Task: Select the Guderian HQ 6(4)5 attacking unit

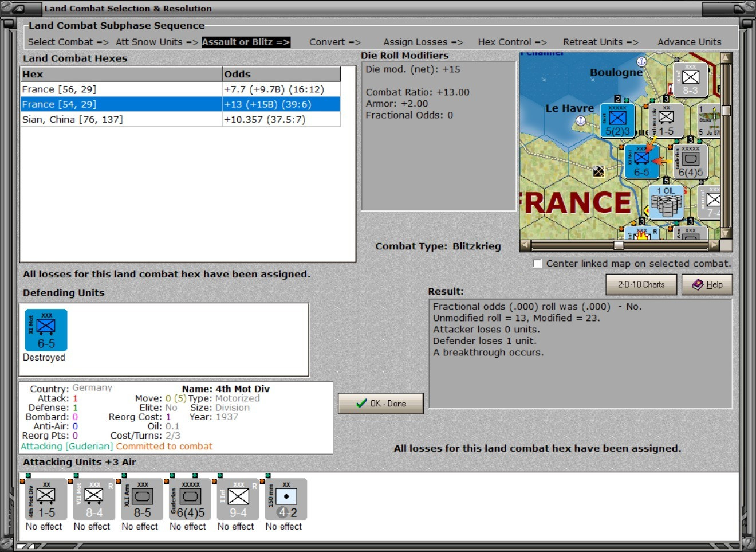Action: (190, 499)
